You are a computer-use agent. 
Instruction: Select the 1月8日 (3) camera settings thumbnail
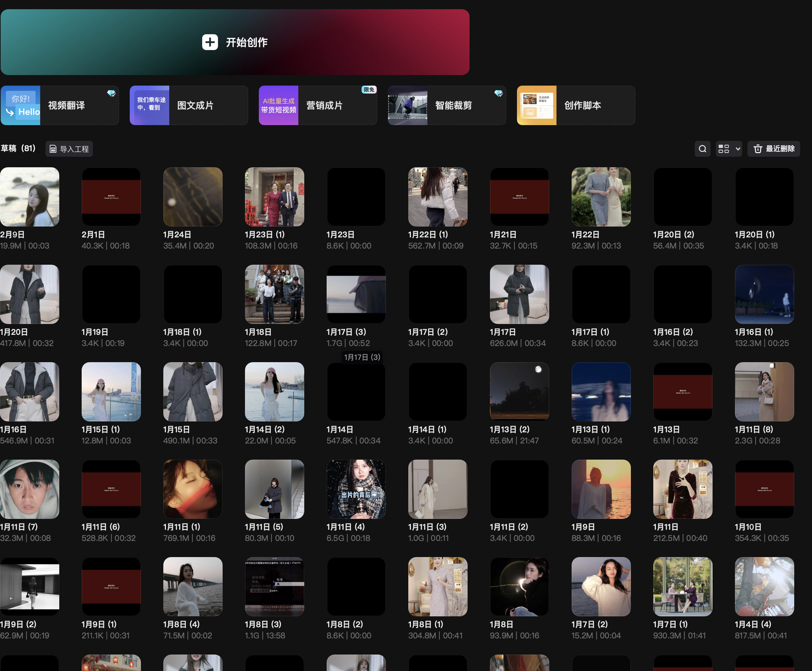(274, 586)
